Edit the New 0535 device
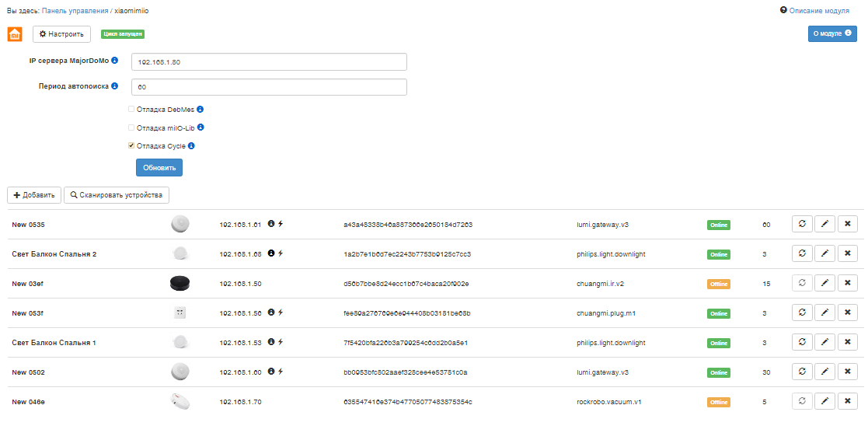Screen dimensions: 868x426 pyautogui.click(x=824, y=225)
